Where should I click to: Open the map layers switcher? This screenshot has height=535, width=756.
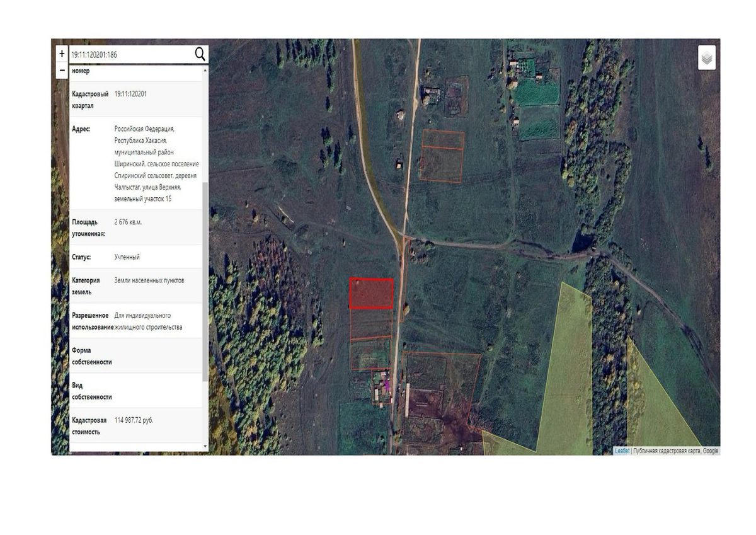[x=707, y=58]
